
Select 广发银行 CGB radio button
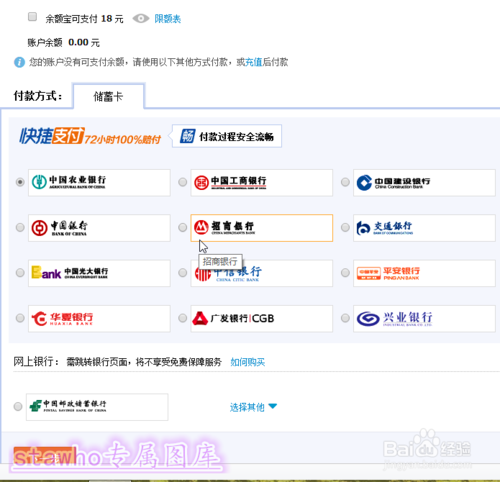[x=182, y=318]
